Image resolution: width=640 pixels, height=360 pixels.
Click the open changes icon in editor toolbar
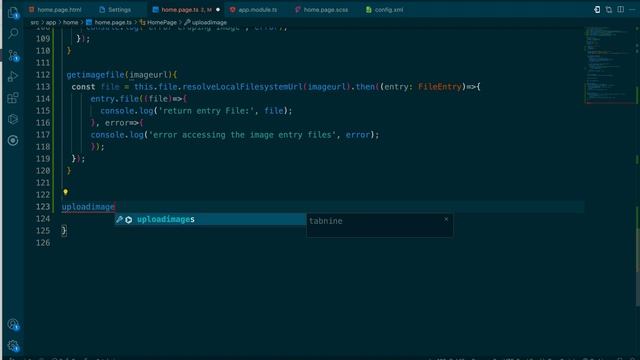[597, 9]
